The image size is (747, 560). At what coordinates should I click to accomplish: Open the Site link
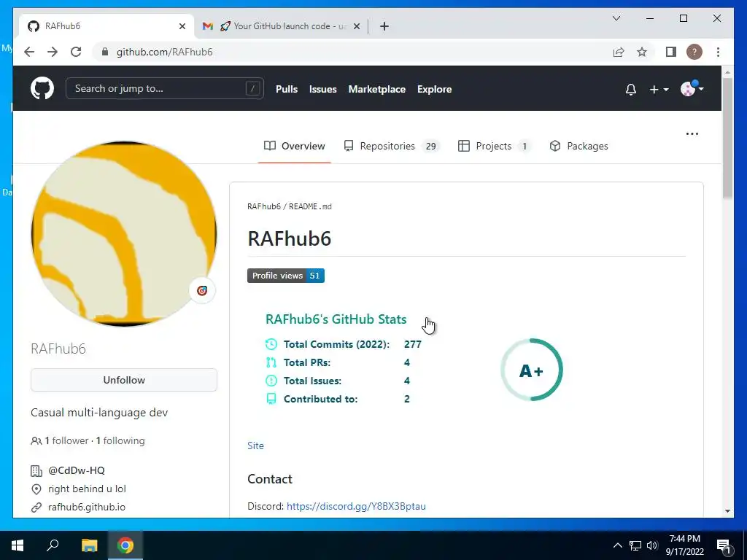(255, 446)
